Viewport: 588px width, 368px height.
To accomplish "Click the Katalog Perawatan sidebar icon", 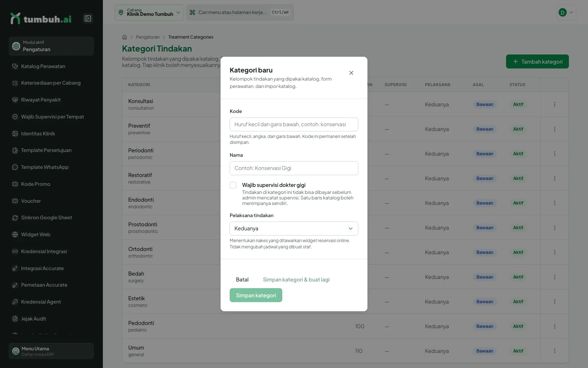I will (x=15, y=66).
